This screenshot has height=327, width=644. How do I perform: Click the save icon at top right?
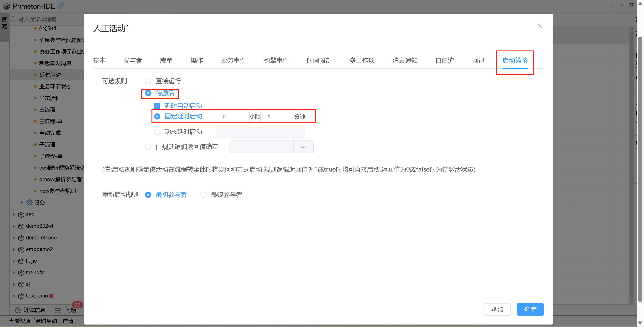point(631,6)
